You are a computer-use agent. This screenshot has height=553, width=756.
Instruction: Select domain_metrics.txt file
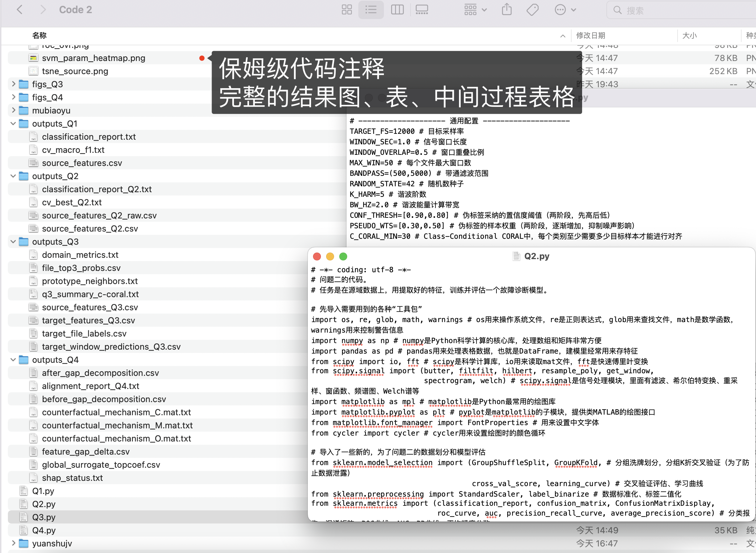80,255
